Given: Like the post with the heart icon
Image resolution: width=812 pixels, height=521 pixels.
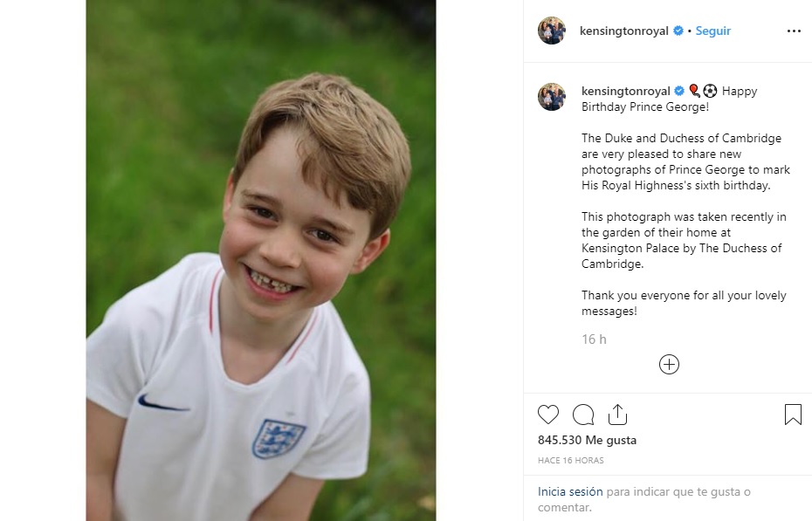Looking at the screenshot, I should pos(548,415).
